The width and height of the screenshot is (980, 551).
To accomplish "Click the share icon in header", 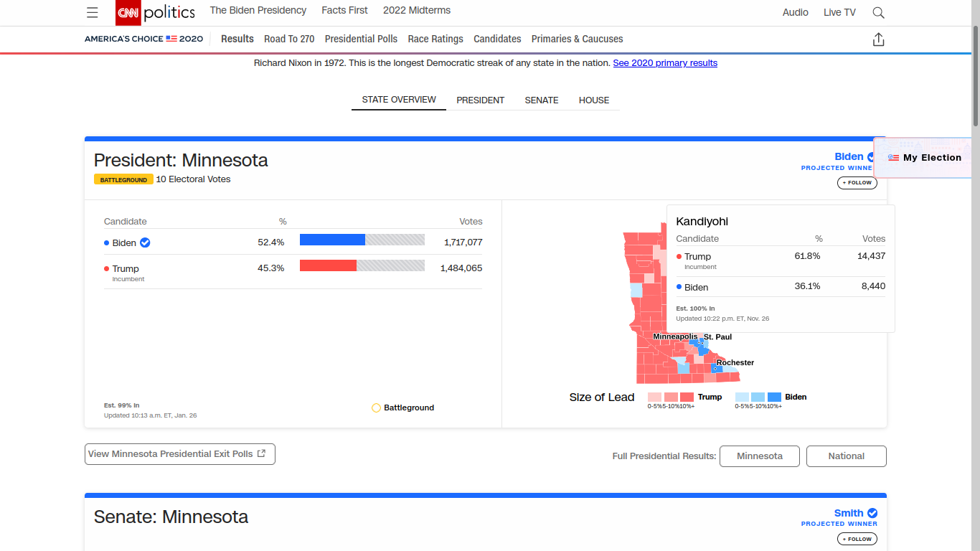I will pyautogui.click(x=878, y=39).
